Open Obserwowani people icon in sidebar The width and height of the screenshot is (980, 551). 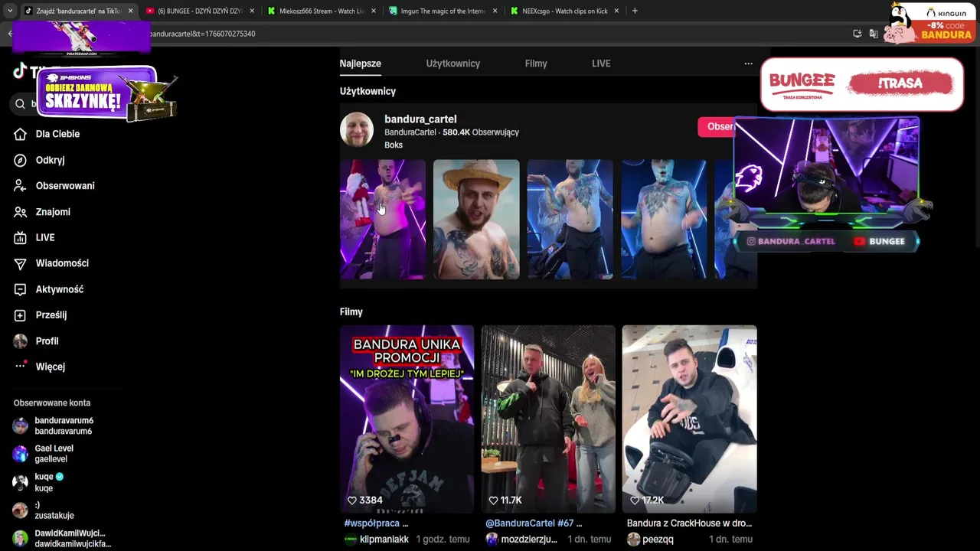pos(21,186)
